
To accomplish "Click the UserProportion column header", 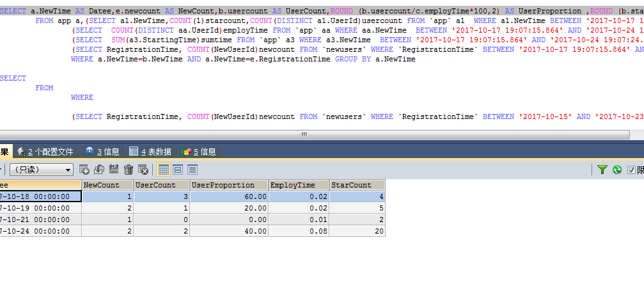I will click(229, 185).
